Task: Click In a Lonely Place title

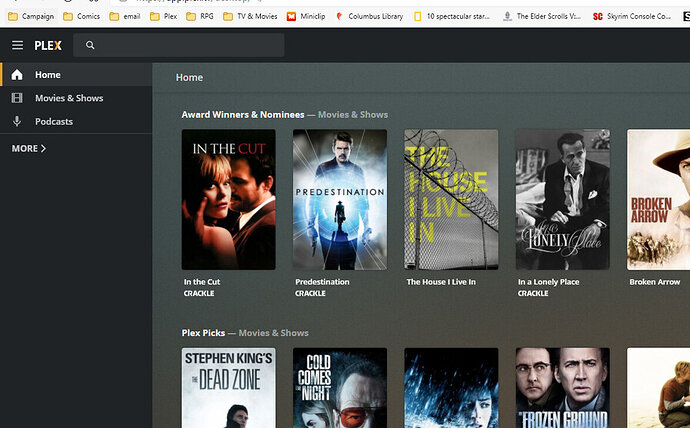Action: (548, 282)
